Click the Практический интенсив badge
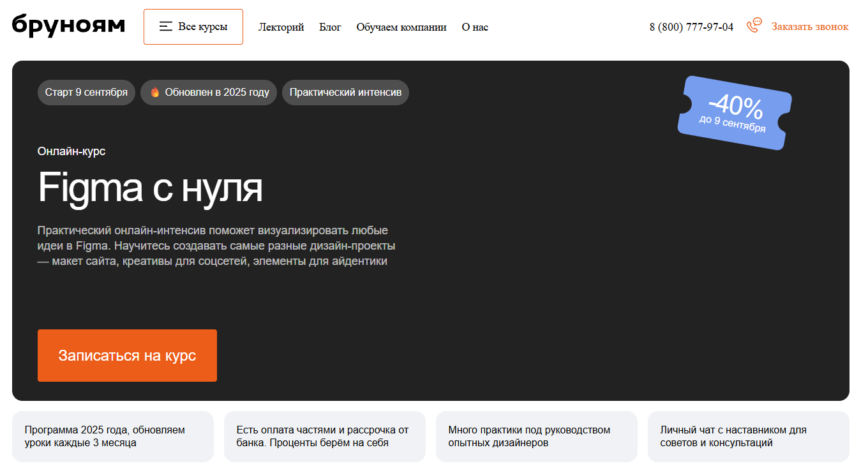This screenshot has width=868, height=473. (345, 93)
